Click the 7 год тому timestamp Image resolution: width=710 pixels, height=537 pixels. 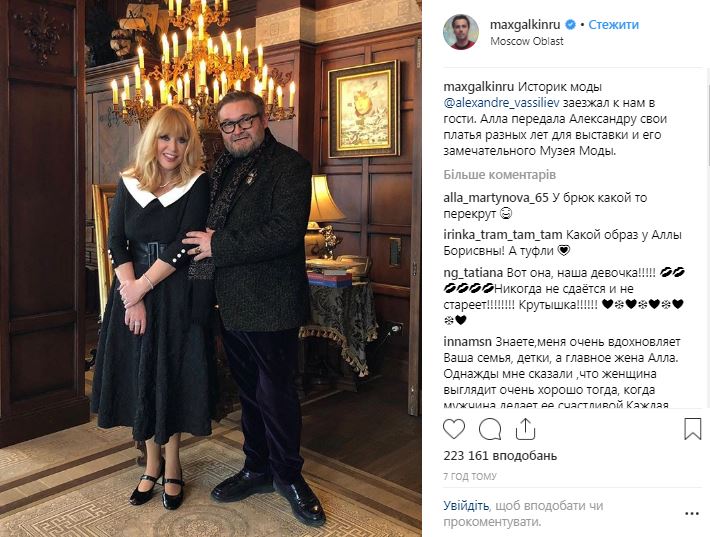pos(470,476)
